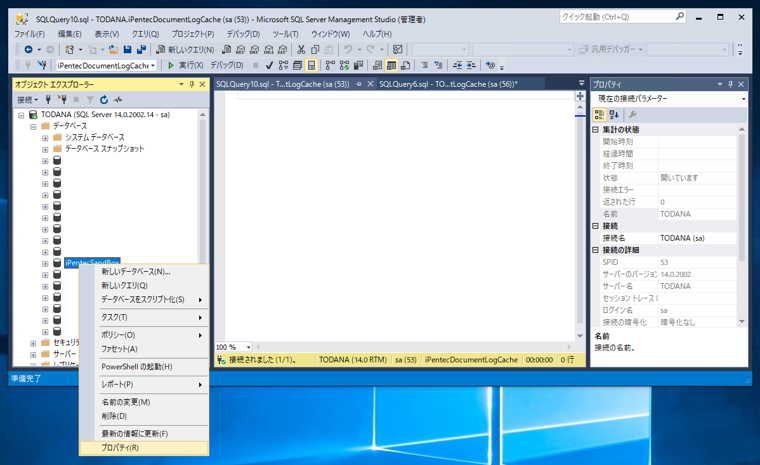Screen dimensions: 760x465
Task: Collapse the 集計の状態 properties section
Action: click(596, 130)
